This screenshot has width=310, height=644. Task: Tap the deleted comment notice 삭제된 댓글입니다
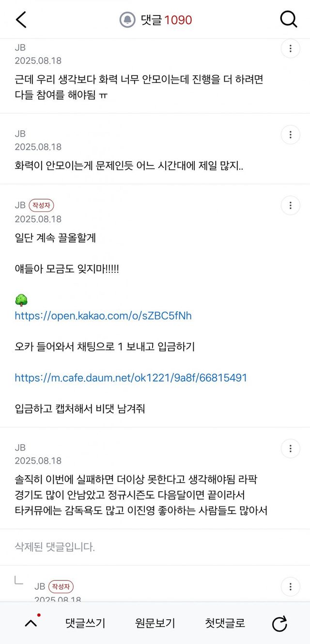55,547
